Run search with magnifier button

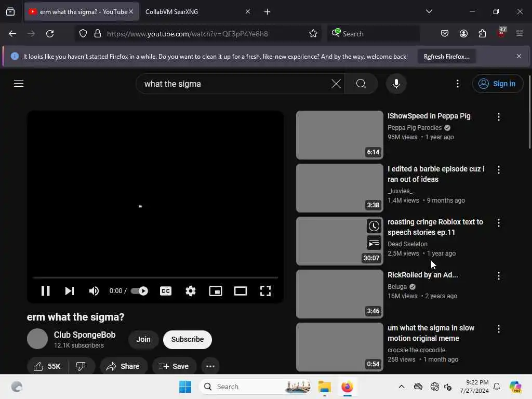click(361, 84)
